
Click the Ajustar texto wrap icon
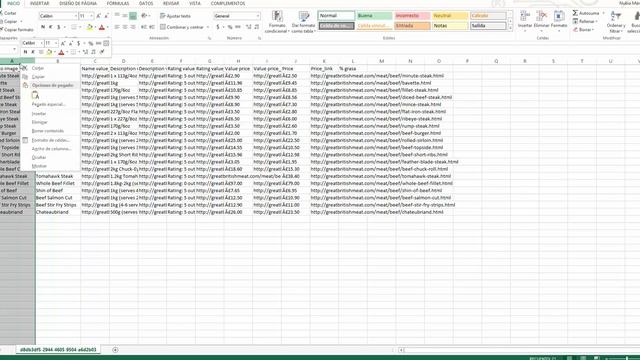[163, 16]
